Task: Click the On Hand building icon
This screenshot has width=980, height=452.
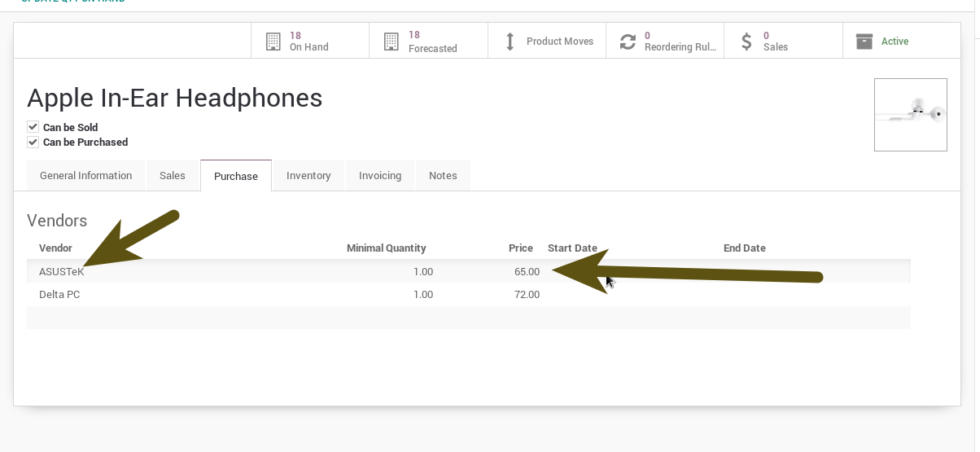Action: [x=273, y=42]
